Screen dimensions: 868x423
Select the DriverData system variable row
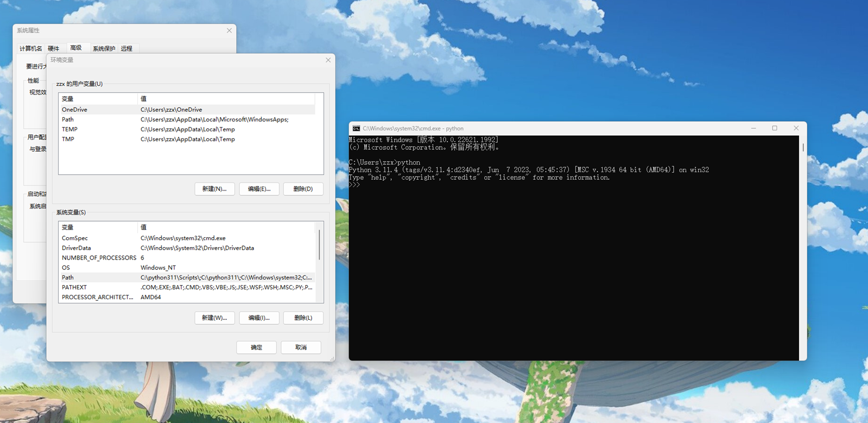(x=187, y=248)
